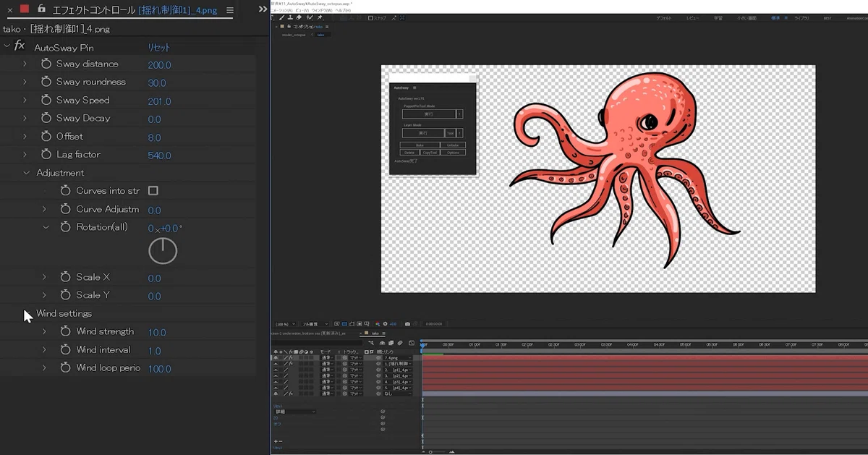868x455 pixels.
Task: Open the Effect Controls panel menu icon
Action: 229,10
